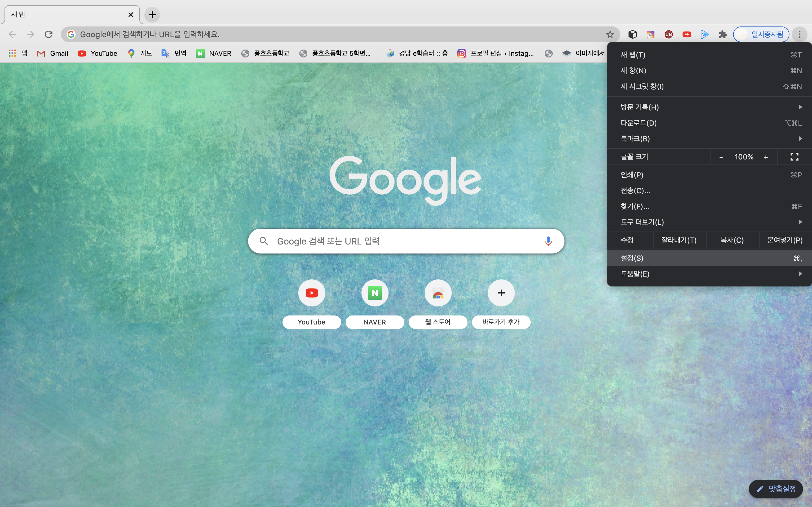Click the NAVER shortcut tile icon
This screenshot has width=812, height=507.
pos(374,293)
